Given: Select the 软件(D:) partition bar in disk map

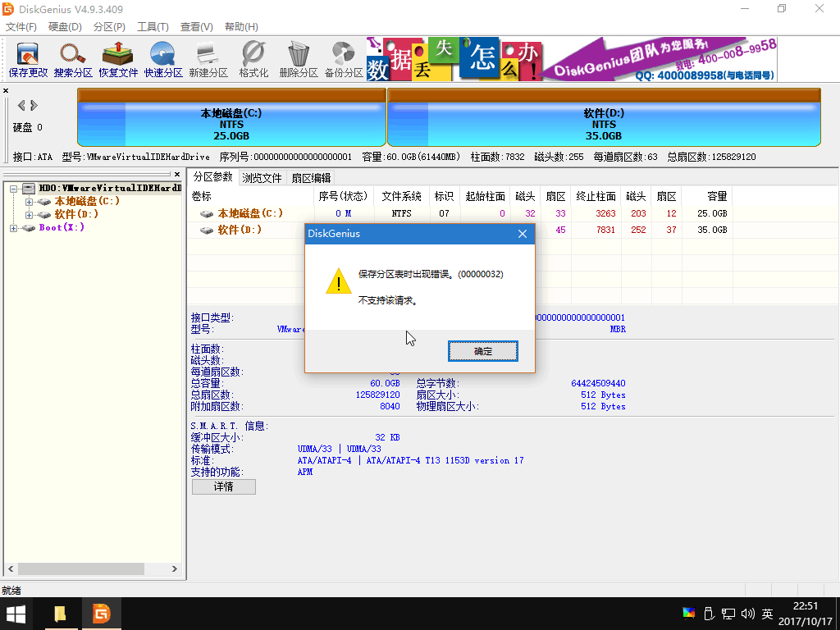Looking at the screenshot, I should tap(604, 119).
